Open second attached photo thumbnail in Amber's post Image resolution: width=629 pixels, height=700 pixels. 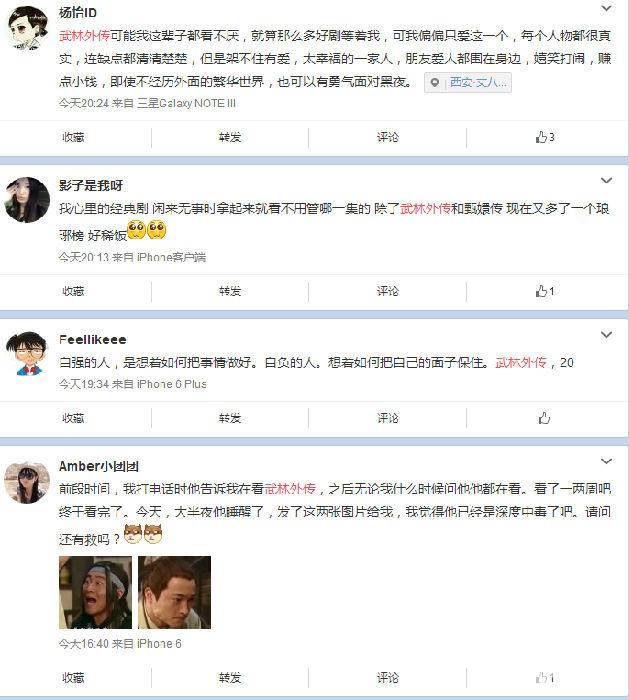pyautogui.click(x=175, y=592)
